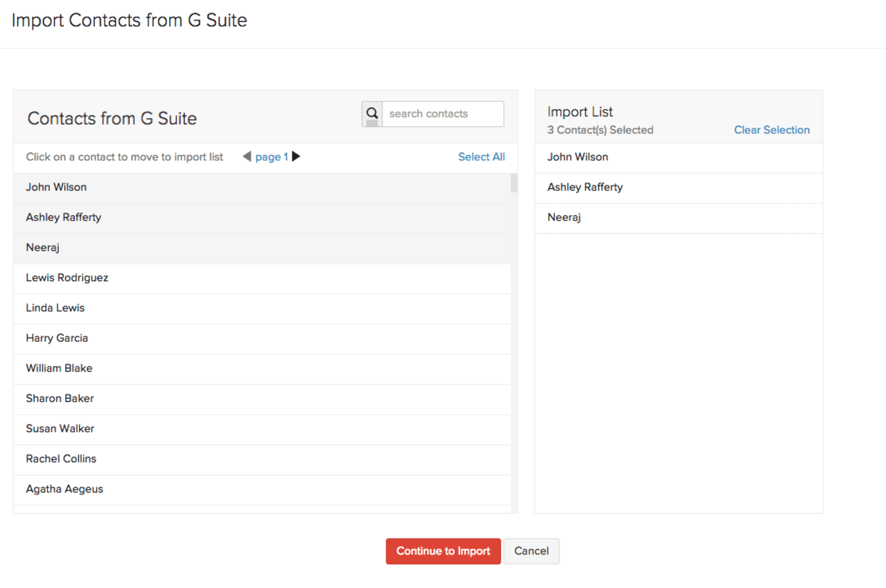
Task: Select Rachel Collins from the contacts list
Action: (61, 459)
